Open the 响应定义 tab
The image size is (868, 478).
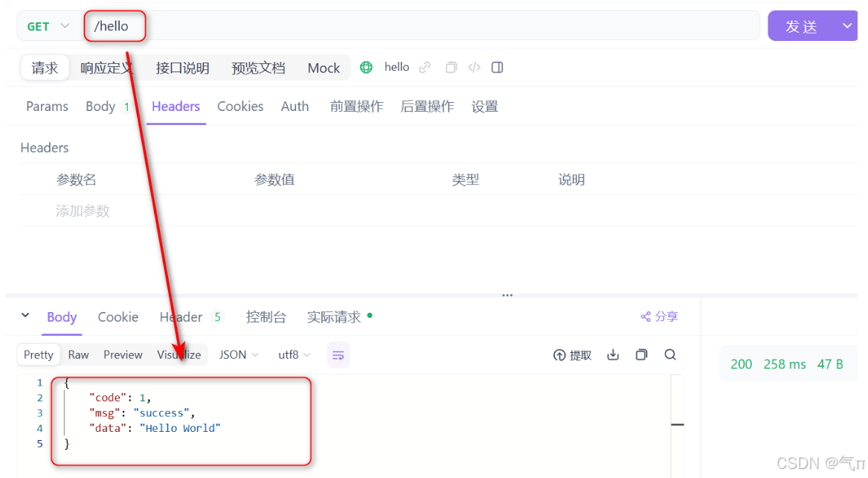pos(106,68)
